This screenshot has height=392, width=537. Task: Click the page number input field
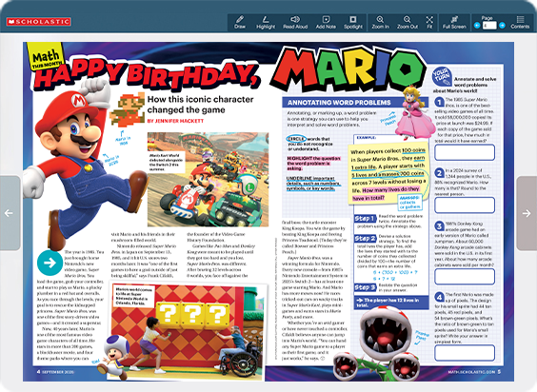pos(489,26)
